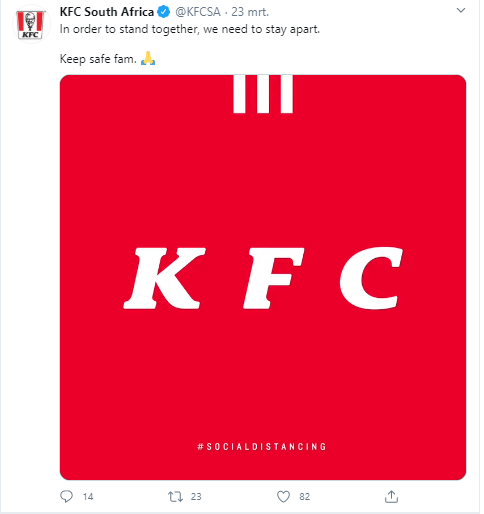Open the @KFCSA handle link
The image size is (484, 514).
pos(198,12)
